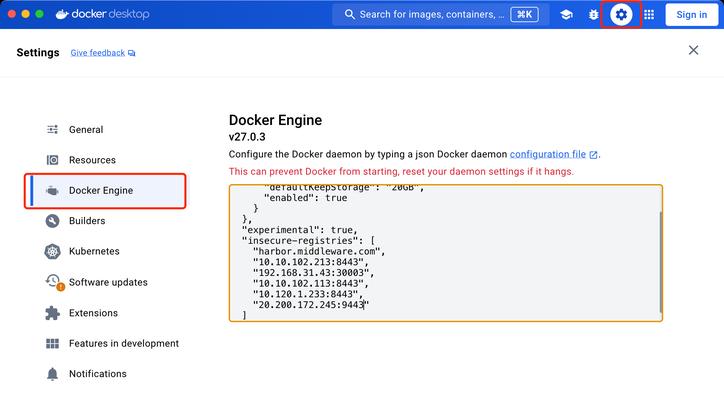
Task: Click the "experimental": true line
Action: [299, 230]
